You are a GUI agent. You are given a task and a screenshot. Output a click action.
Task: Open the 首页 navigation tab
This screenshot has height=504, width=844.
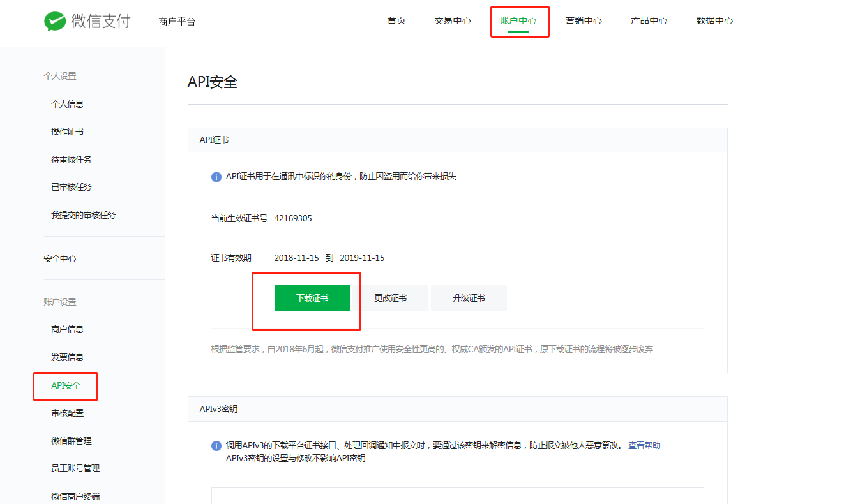point(396,20)
